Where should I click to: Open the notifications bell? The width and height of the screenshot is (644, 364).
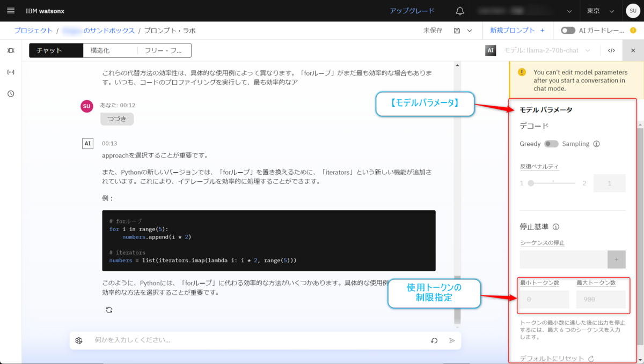[x=460, y=11]
